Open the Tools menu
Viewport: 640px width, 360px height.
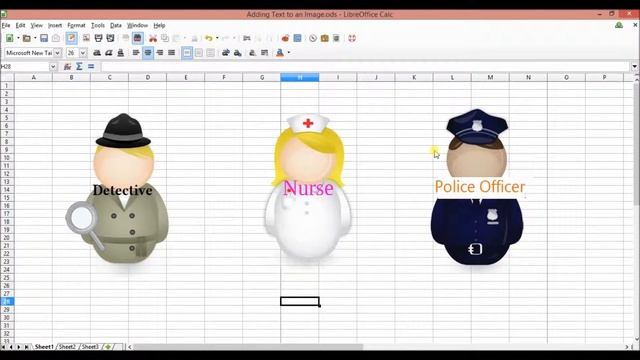[x=98, y=25]
